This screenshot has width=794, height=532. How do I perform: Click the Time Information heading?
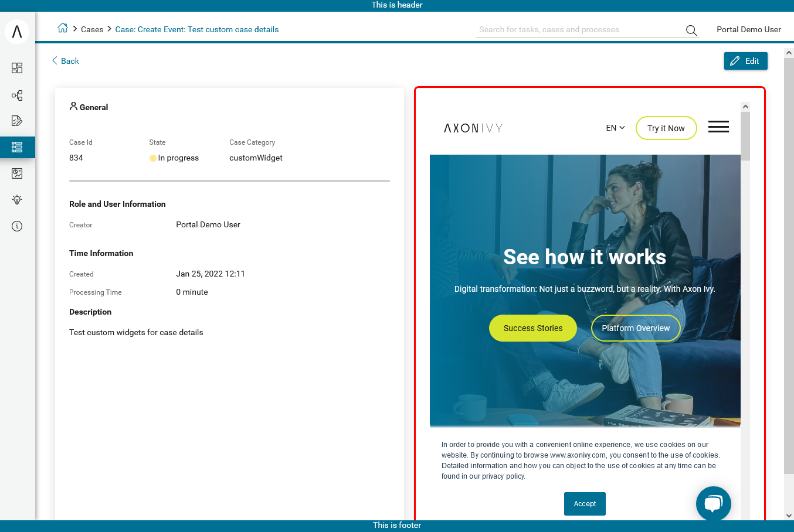tap(101, 253)
